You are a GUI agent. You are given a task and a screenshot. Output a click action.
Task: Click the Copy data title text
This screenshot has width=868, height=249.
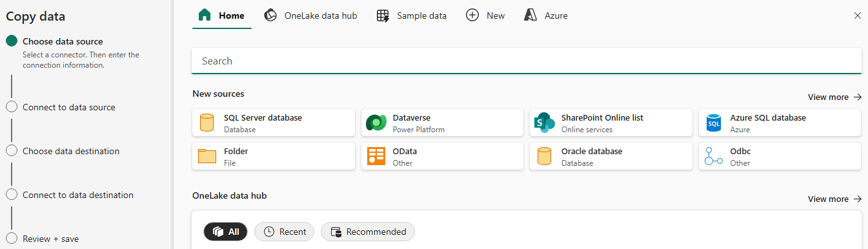(35, 17)
